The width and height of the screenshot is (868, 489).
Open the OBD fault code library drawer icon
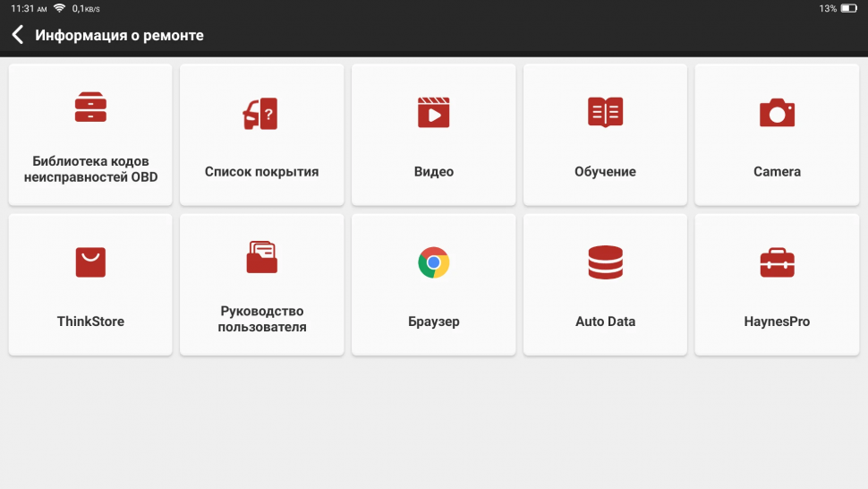tap(90, 107)
